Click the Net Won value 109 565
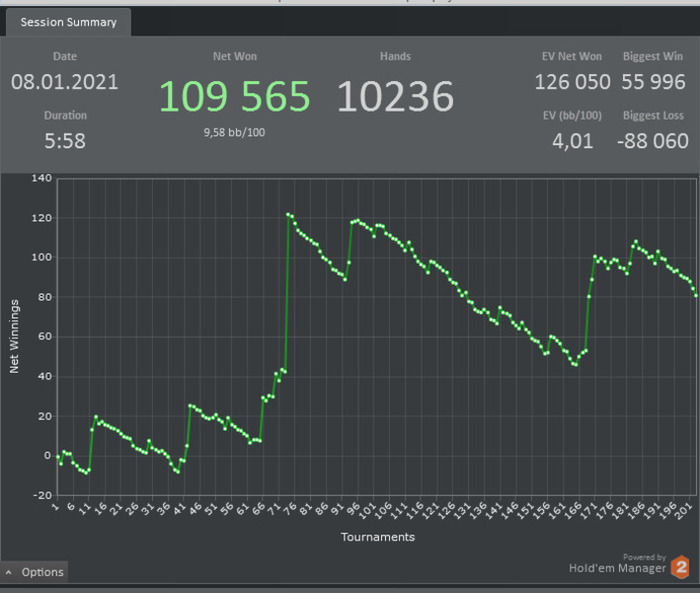The image size is (700, 593). [x=234, y=96]
